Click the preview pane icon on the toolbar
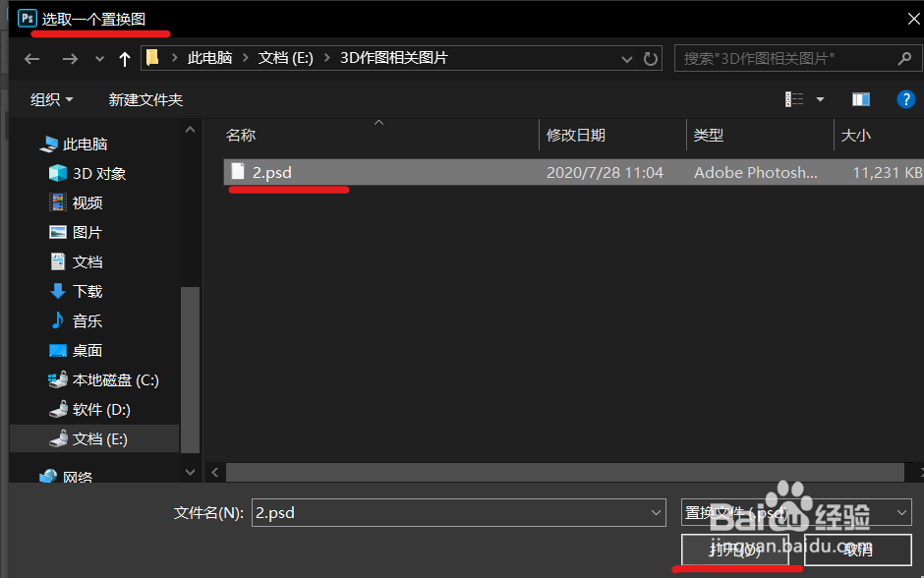The height and width of the screenshot is (578, 924). click(860, 98)
